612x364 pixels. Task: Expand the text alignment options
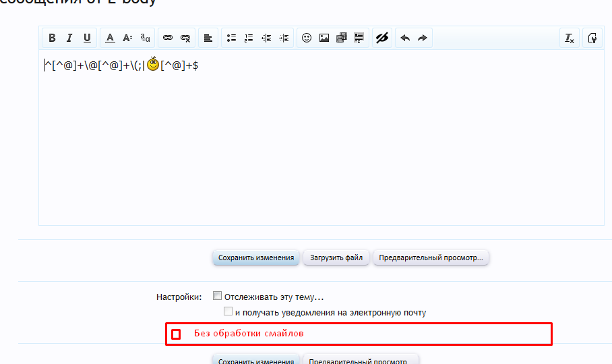coord(208,38)
